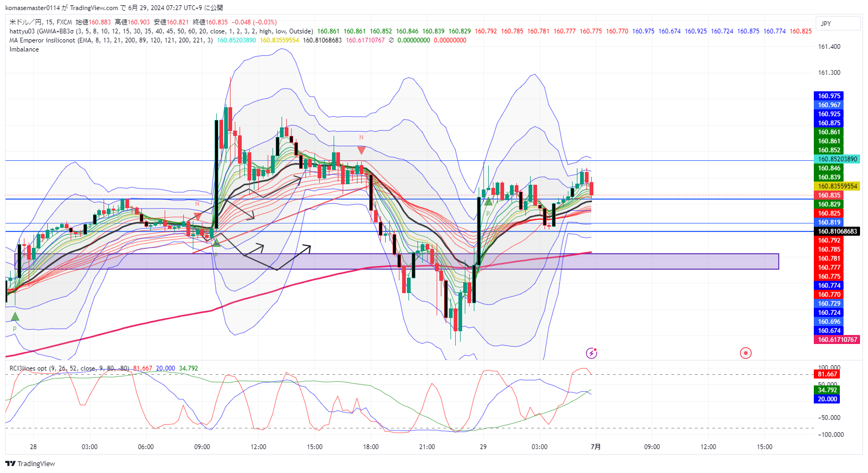Select the MA Emperor insiliconot indicator legend
This screenshot has height=473, width=868.
click(x=111, y=40)
